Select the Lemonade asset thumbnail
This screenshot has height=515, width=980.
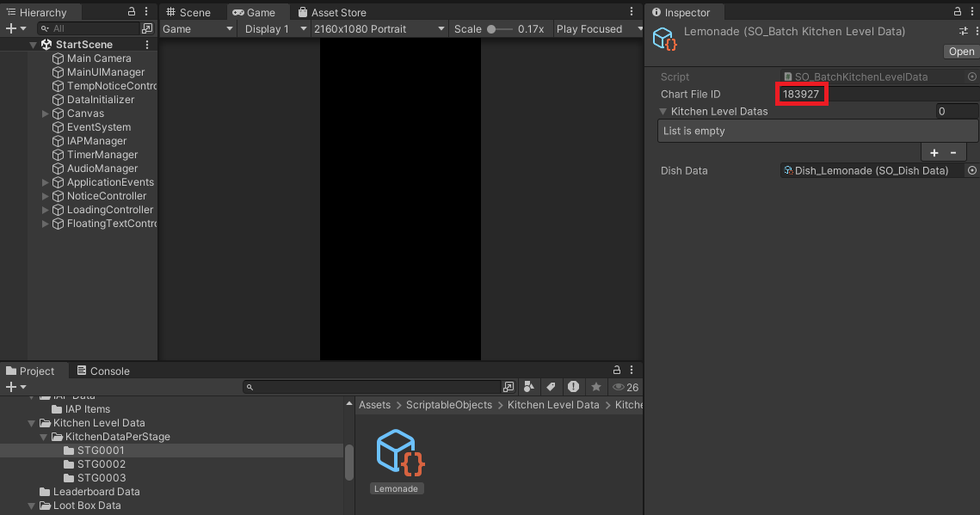tap(399, 452)
